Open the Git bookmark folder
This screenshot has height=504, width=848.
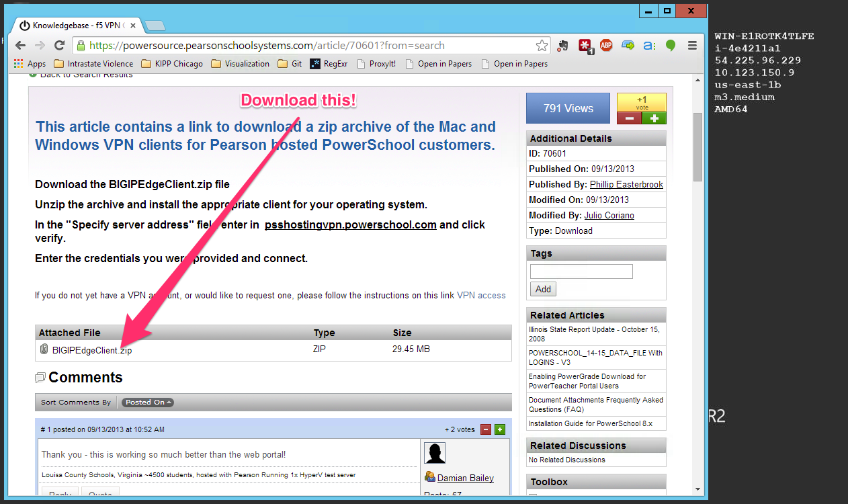290,64
